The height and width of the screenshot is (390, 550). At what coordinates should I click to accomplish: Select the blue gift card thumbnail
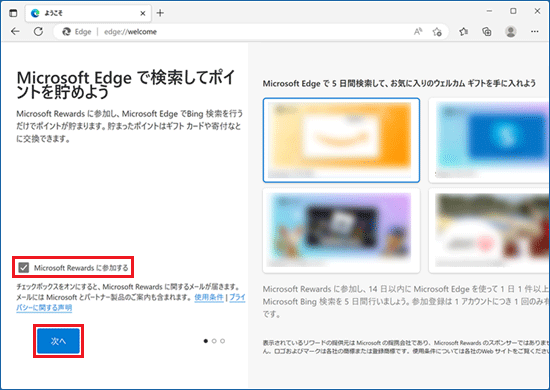tap(489, 140)
